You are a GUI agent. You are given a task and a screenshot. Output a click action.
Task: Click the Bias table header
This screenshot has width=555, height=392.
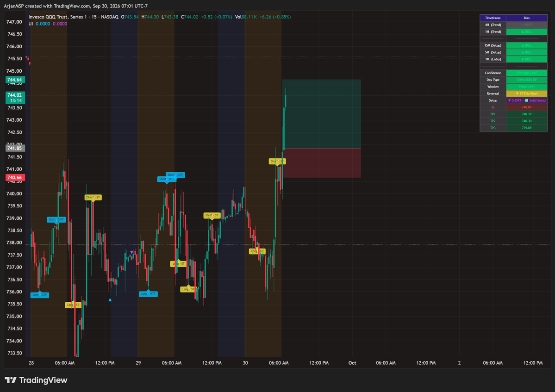527,18
